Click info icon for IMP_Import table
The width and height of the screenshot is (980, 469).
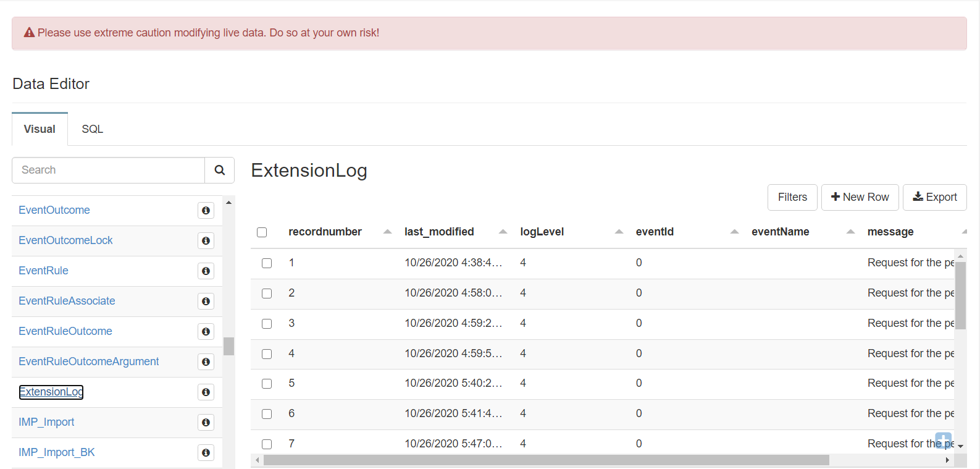point(206,423)
